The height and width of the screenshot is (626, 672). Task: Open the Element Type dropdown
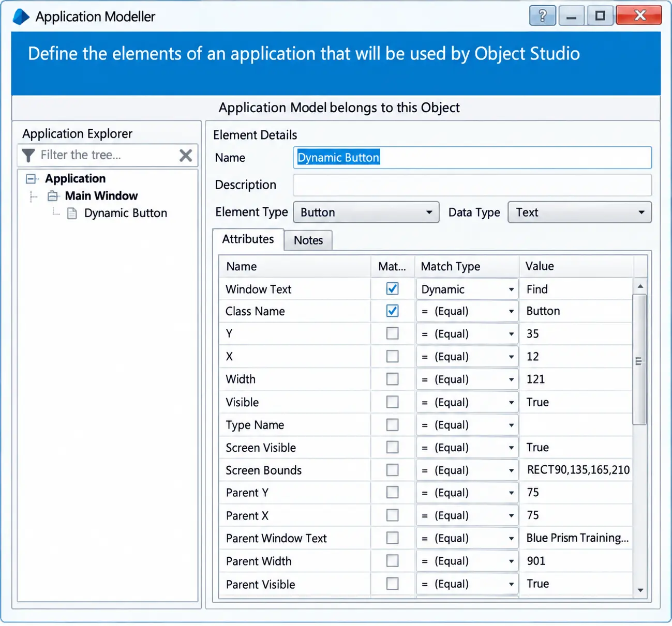[366, 212]
